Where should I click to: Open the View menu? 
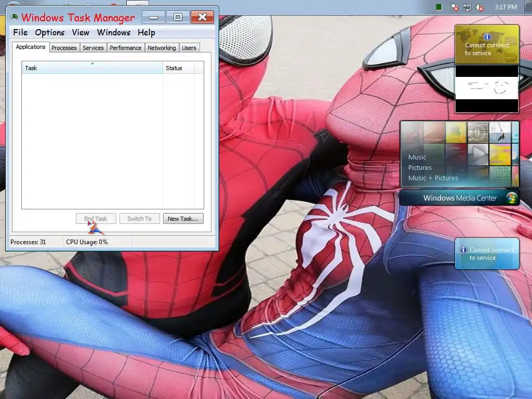point(81,33)
